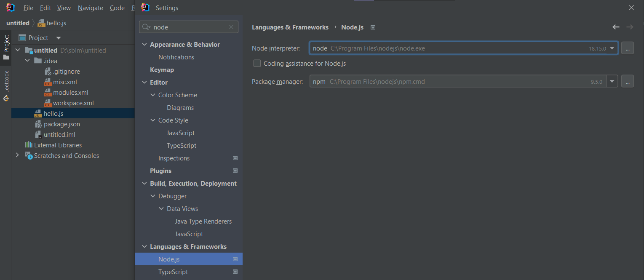The image size is (644, 280).
Task: Click the search magnifier icon in settings
Action: [x=147, y=27]
